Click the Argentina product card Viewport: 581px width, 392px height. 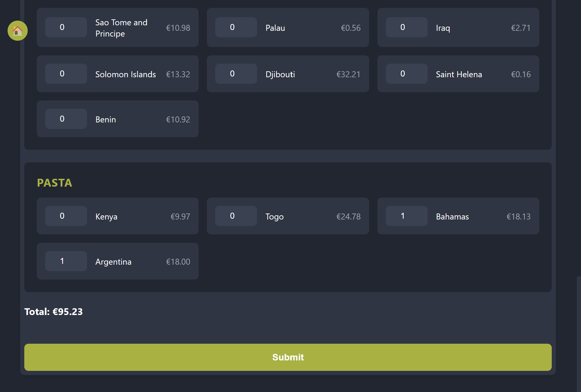coord(118,261)
